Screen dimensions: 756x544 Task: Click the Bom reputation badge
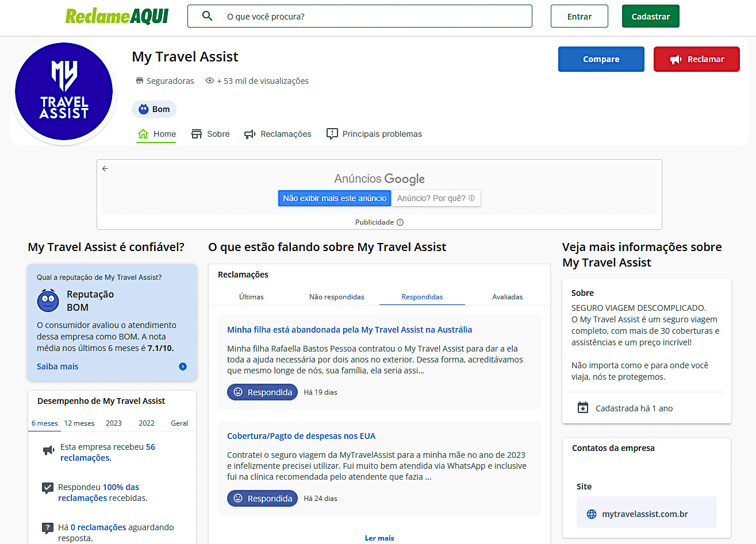[x=154, y=109]
